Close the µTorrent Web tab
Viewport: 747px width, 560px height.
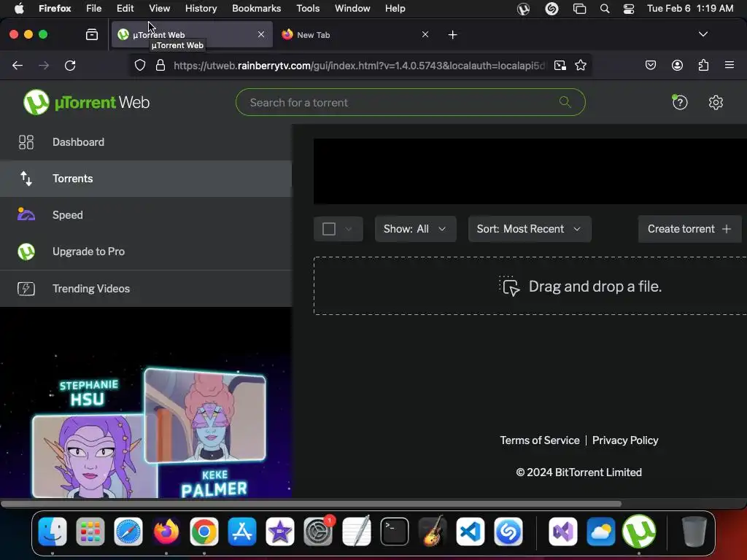click(261, 35)
